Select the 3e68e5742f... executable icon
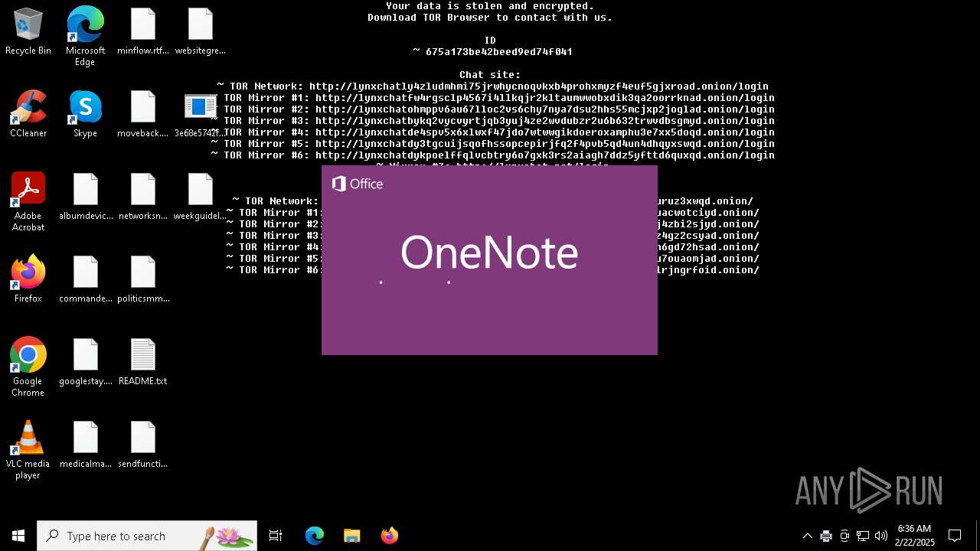 coord(201,114)
